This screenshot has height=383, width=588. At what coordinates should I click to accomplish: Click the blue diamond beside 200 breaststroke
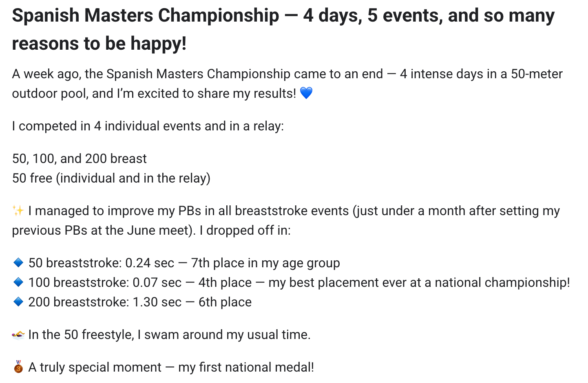pos(18,302)
